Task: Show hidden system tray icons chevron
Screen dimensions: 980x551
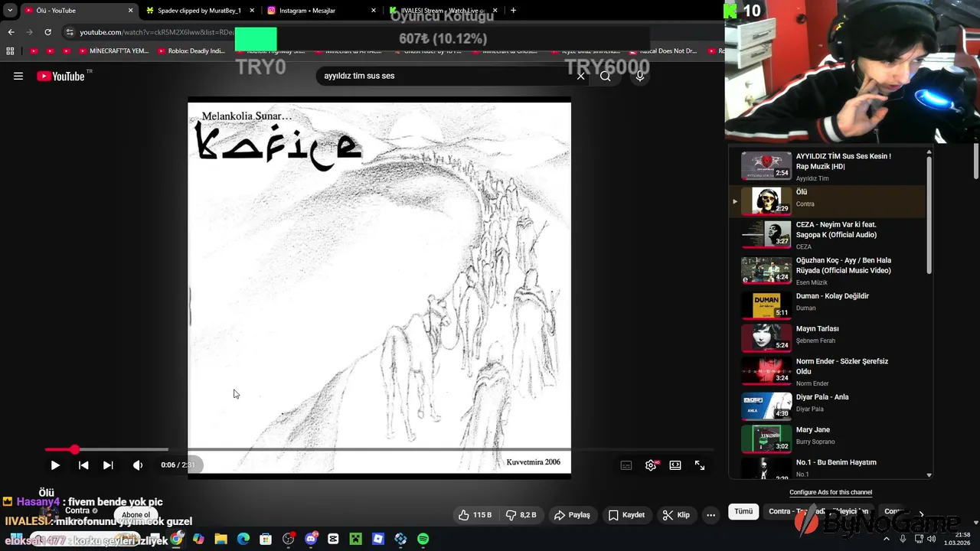Action: 887,539
